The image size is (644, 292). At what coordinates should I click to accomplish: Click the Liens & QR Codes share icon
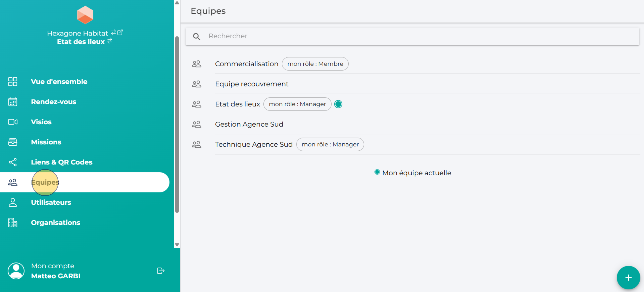13,162
